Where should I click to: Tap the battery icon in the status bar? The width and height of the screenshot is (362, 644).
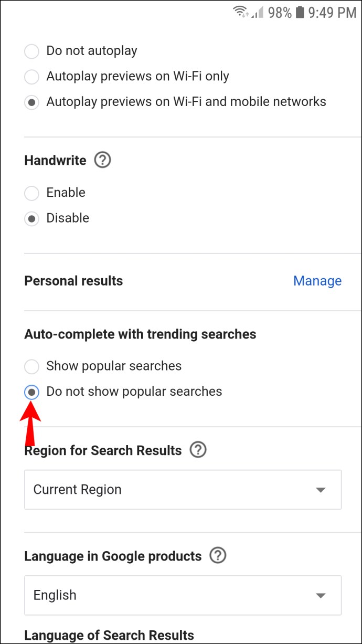(300, 12)
